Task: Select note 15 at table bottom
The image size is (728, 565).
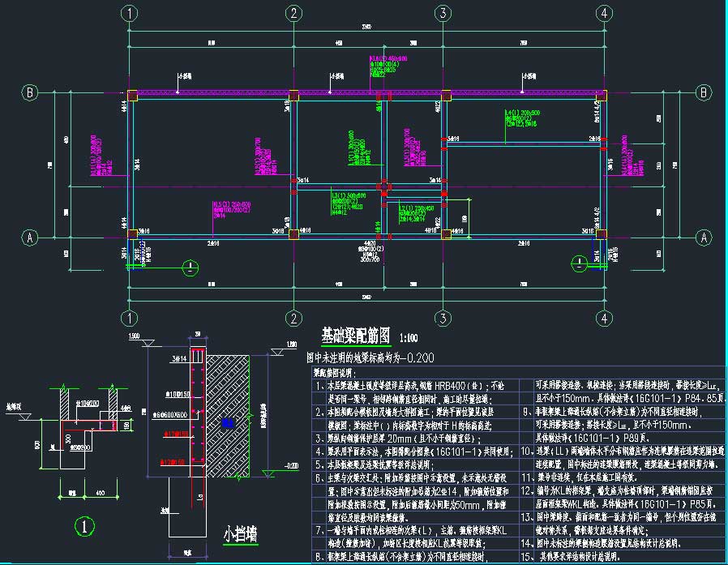Action: tap(571, 556)
